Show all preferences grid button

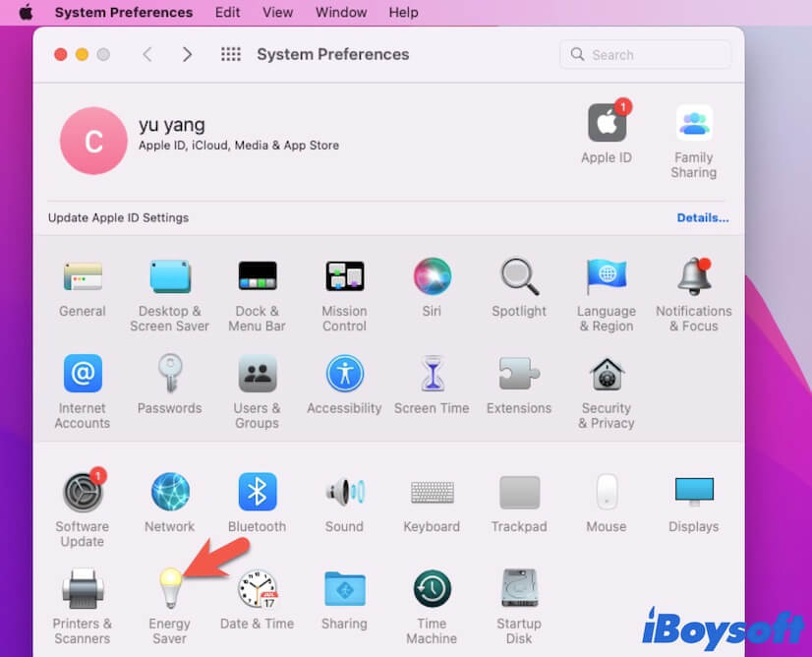click(231, 54)
